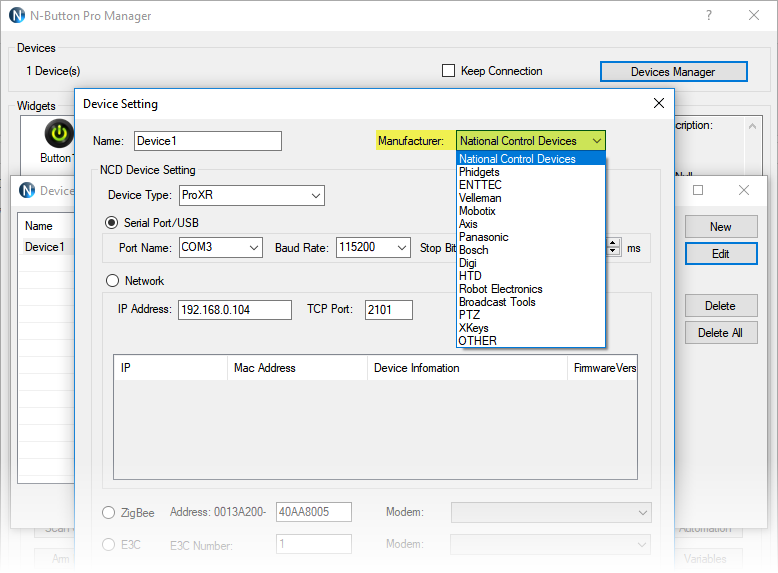Click the Delete button in Devices Manager
Viewport: 778px width, 573px height.
pos(720,306)
